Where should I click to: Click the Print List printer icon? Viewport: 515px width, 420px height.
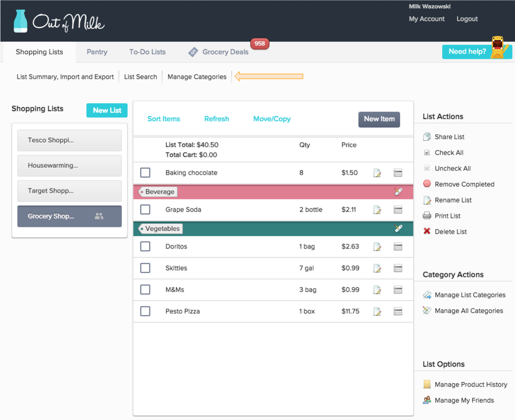point(427,216)
